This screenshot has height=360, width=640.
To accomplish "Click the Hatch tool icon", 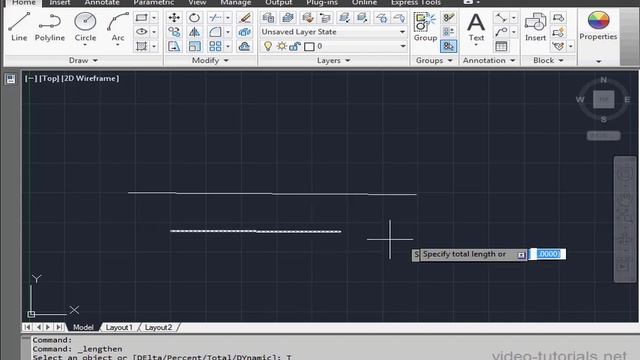I will [x=142, y=46].
